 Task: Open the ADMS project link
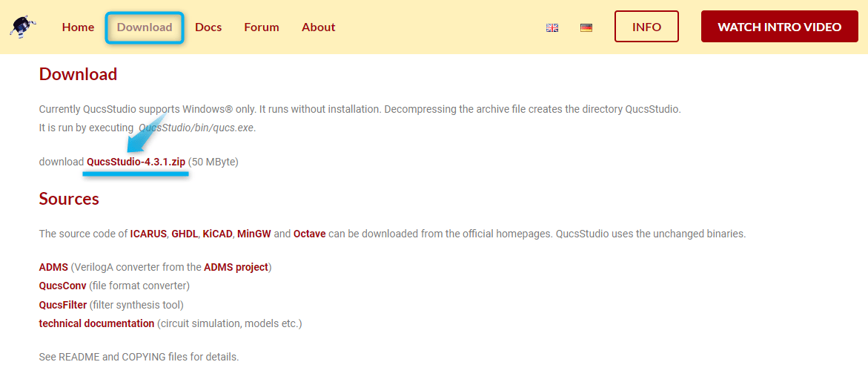click(236, 267)
